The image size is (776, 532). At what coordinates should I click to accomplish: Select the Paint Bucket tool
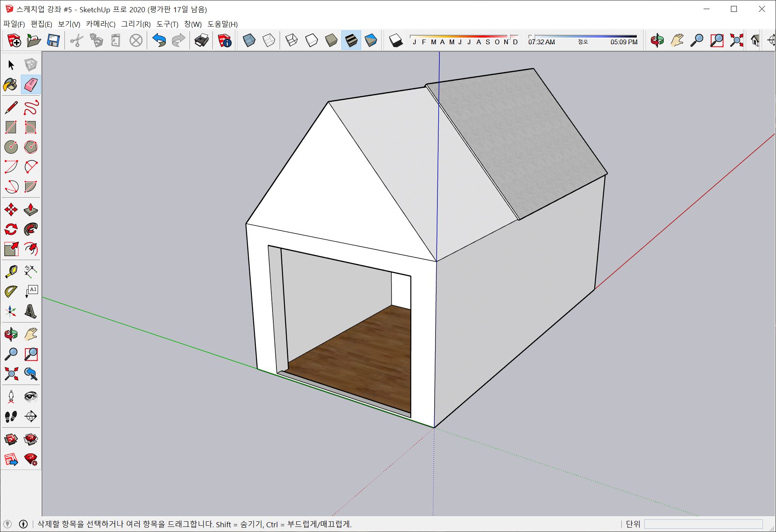click(11, 84)
